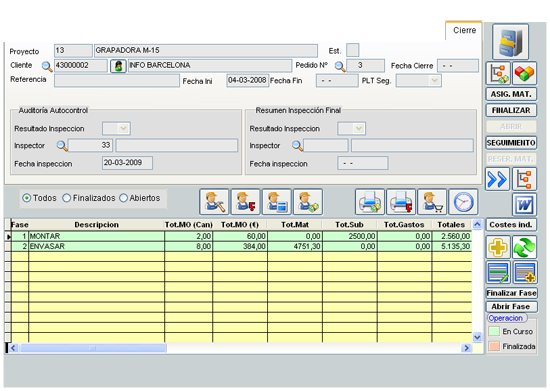This screenshot has width=550, height=391.
Task: Click the ASIG. MAT. button
Action: tap(511, 94)
